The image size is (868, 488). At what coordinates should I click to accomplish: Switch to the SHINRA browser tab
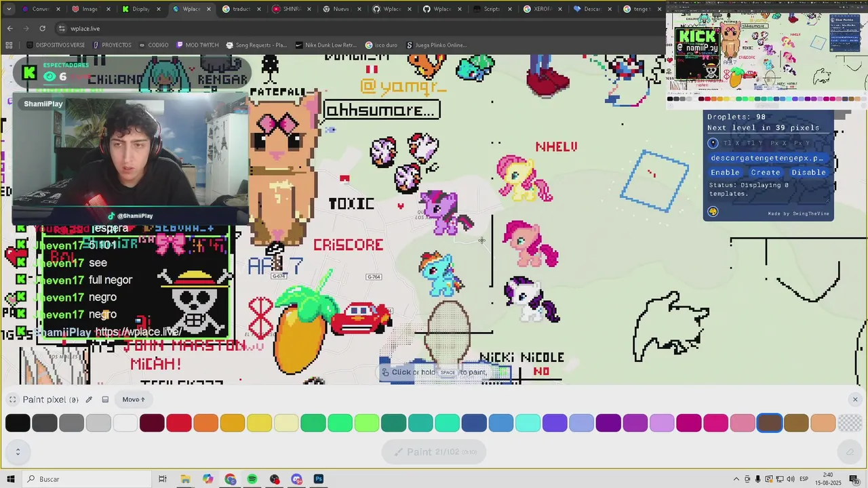(x=292, y=9)
